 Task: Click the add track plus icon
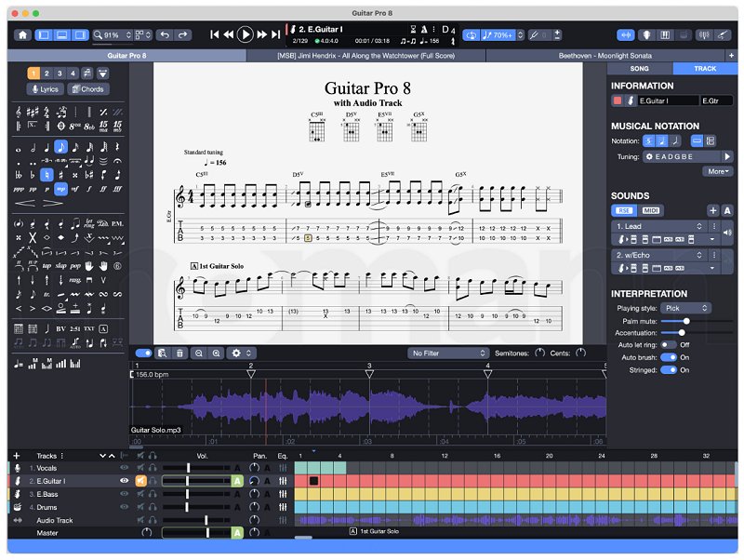point(16,455)
